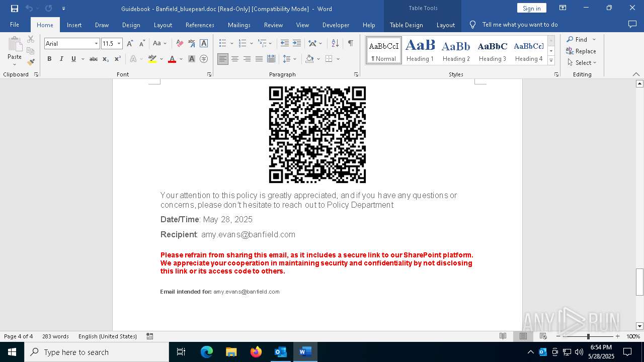Toggle Subscript formatting
This screenshot has width=644, height=362.
click(105, 59)
